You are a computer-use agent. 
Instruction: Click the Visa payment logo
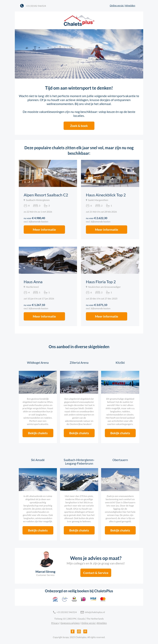[93, 599]
